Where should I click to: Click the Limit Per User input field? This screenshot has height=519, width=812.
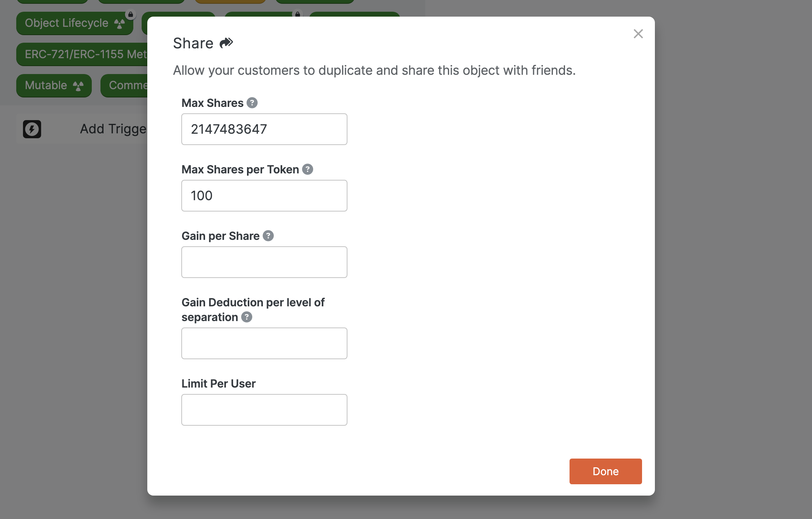(x=264, y=410)
